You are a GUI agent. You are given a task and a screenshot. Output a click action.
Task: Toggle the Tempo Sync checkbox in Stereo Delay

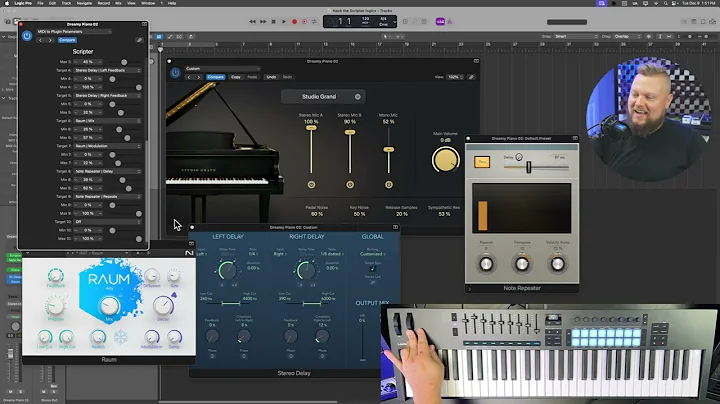coord(372,269)
